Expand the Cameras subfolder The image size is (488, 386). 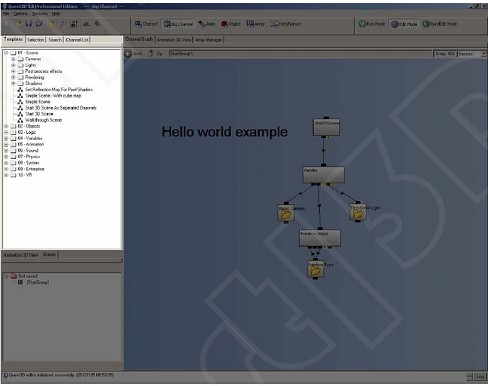(13, 59)
